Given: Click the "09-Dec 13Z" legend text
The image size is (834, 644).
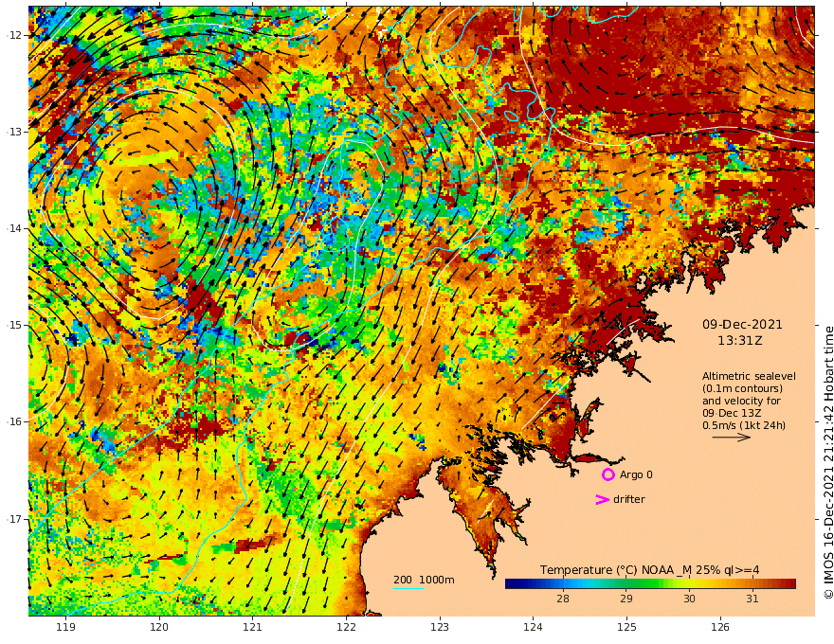Looking at the screenshot, I should [732, 413].
